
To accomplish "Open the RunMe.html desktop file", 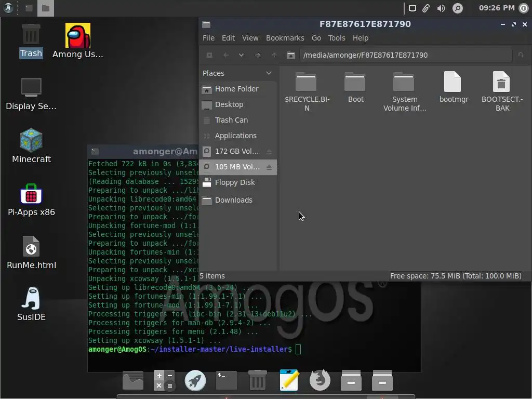I will tap(31, 253).
